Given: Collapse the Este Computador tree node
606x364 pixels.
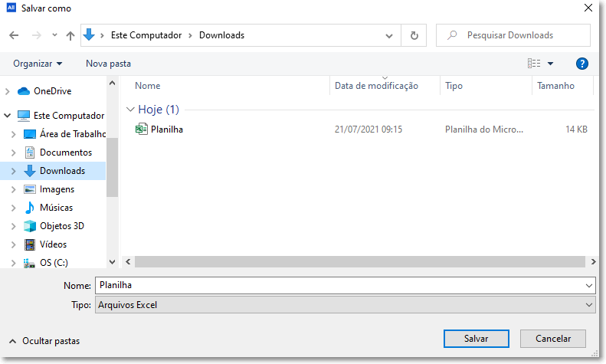Looking at the screenshot, I should pos(8,116).
